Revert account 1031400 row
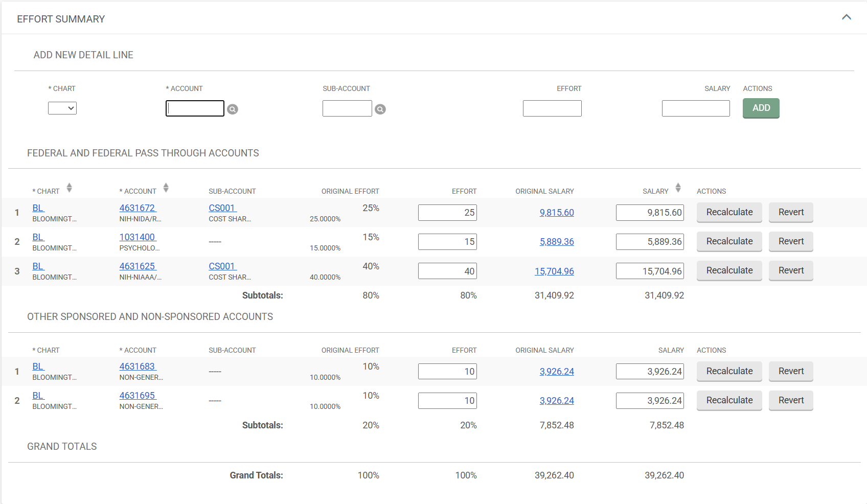 point(790,241)
